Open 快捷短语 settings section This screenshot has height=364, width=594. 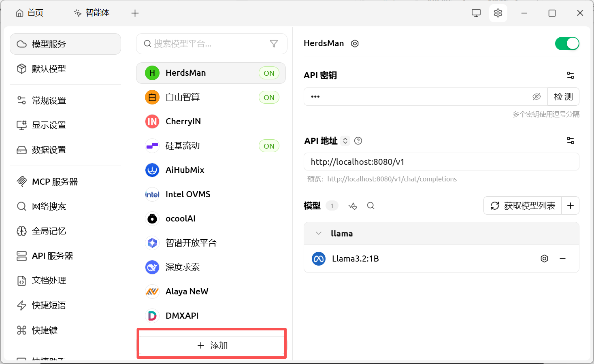coord(66,305)
